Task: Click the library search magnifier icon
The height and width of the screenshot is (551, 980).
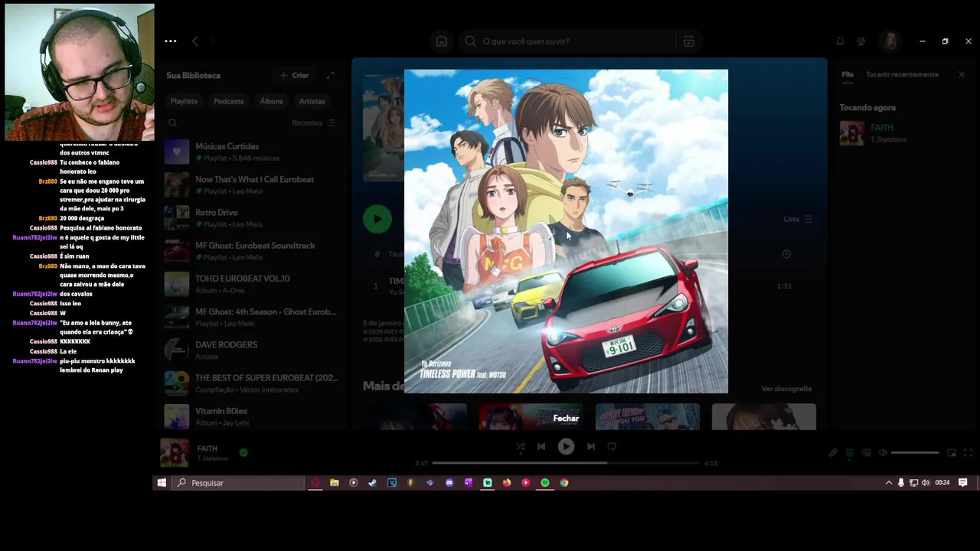Action: (x=172, y=122)
